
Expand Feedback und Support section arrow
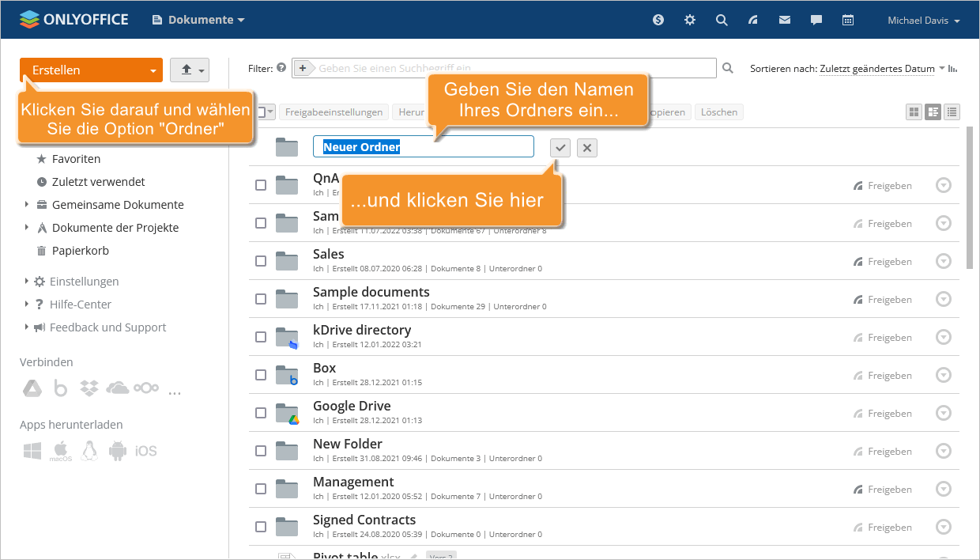(x=26, y=327)
